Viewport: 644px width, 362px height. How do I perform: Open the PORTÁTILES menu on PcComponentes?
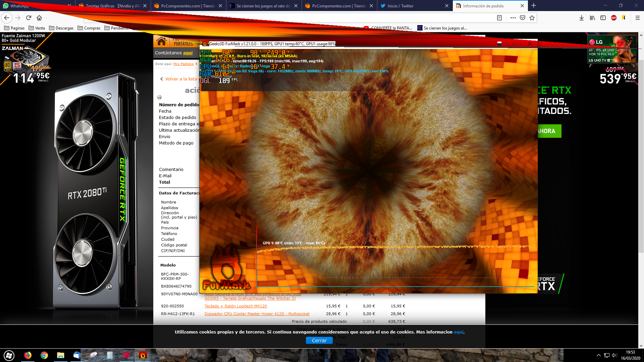[x=183, y=44]
